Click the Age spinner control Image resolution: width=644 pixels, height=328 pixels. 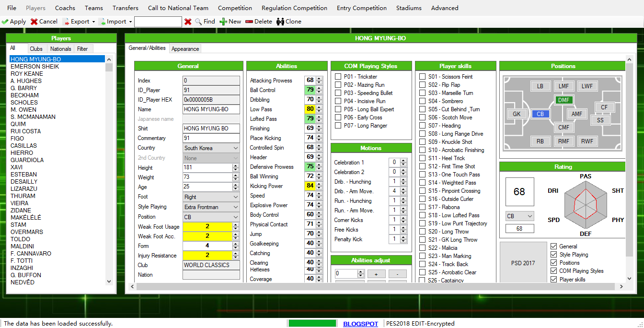[x=236, y=187]
